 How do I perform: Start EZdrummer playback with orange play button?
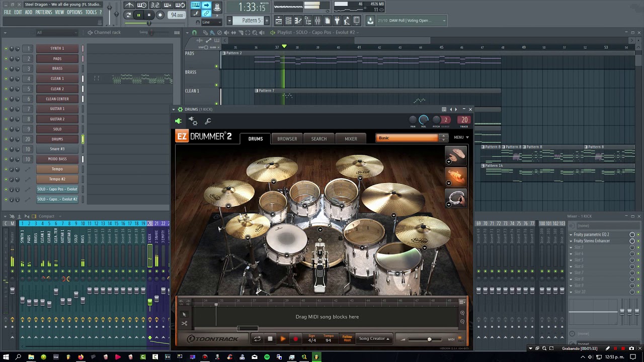(283, 339)
